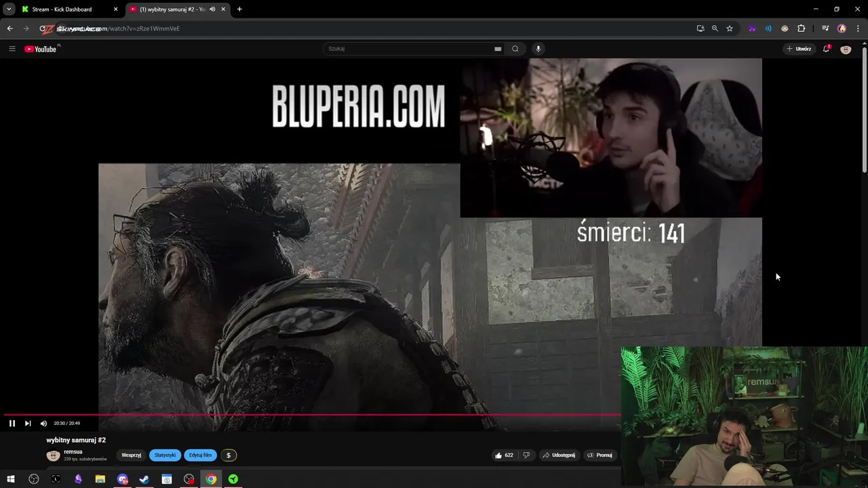Mute the video player volume
The height and width of the screenshot is (488, 868).
click(43, 423)
